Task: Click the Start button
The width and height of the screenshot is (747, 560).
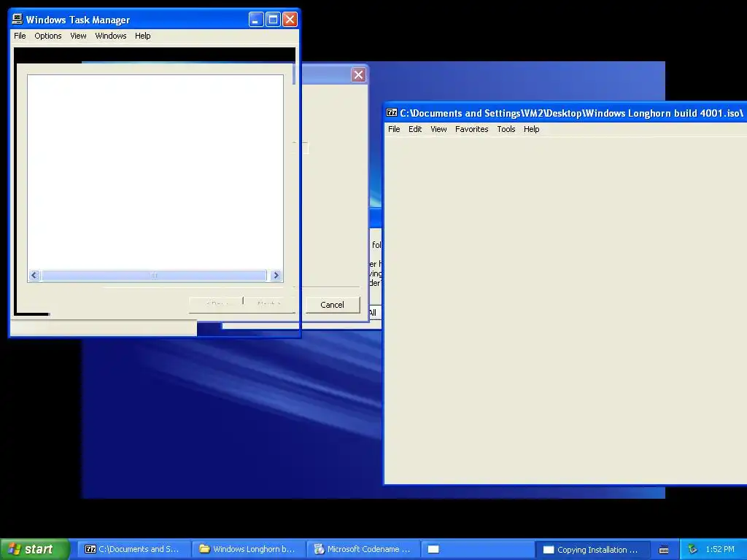Action: (x=35, y=549)
